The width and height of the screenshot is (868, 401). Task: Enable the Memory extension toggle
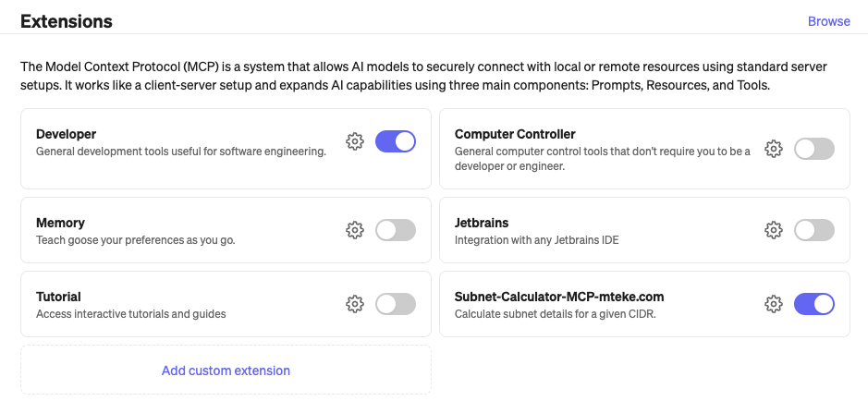396,230
